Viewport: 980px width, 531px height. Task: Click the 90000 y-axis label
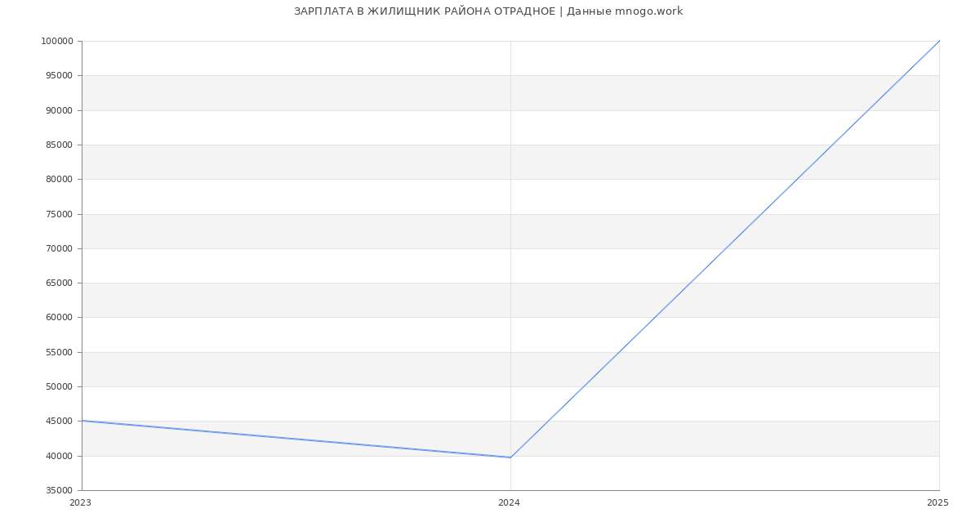click(59, 110)
